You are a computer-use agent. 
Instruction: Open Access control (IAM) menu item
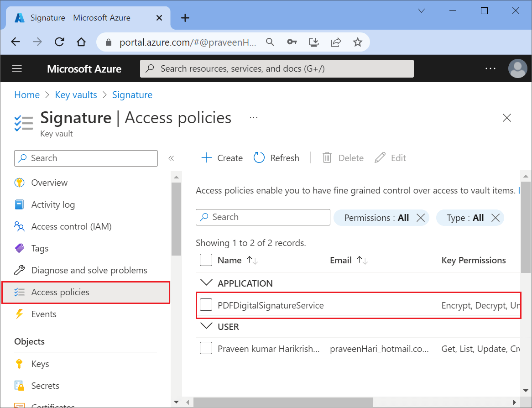[x=71, y=226]
